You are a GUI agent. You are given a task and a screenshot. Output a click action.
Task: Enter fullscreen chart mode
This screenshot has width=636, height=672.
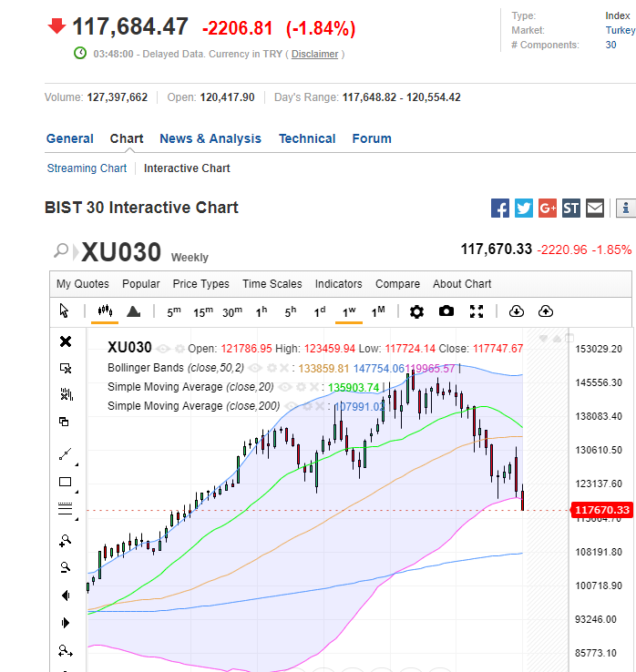point(477,311)
